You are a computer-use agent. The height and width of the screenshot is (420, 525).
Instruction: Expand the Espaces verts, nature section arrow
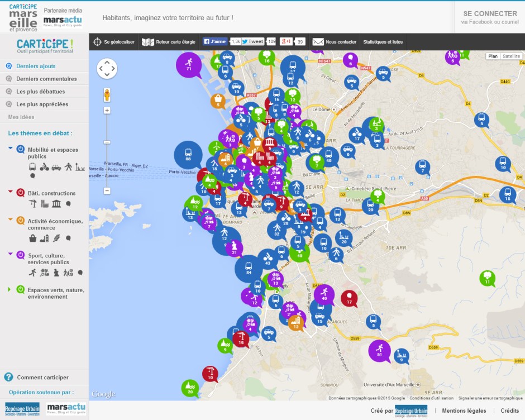coord(9,289)
